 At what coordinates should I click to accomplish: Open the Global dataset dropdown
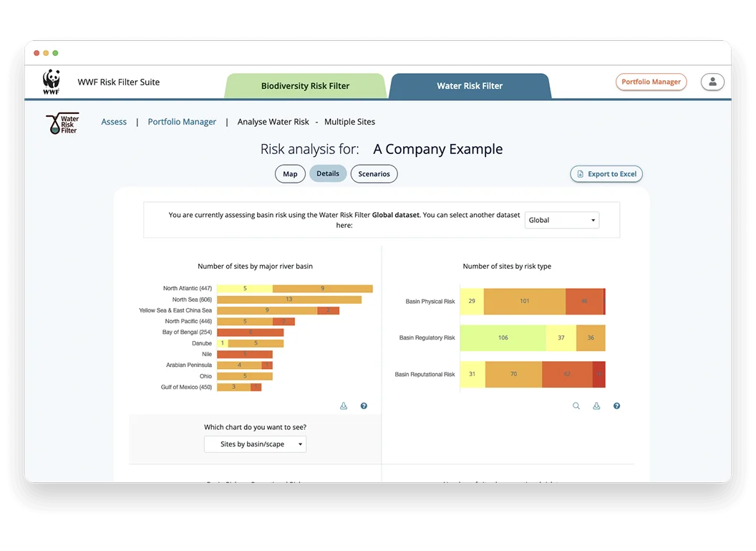(562, 220)
